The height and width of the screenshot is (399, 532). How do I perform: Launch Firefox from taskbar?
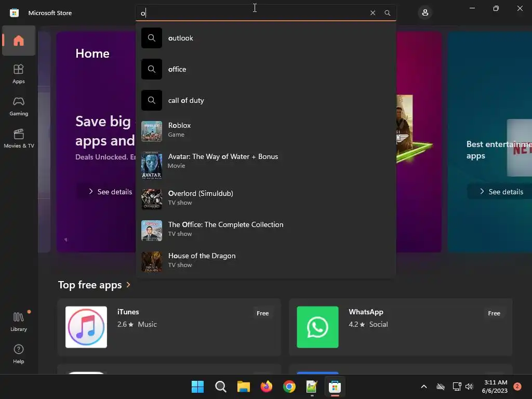click(x=267, y=387)
